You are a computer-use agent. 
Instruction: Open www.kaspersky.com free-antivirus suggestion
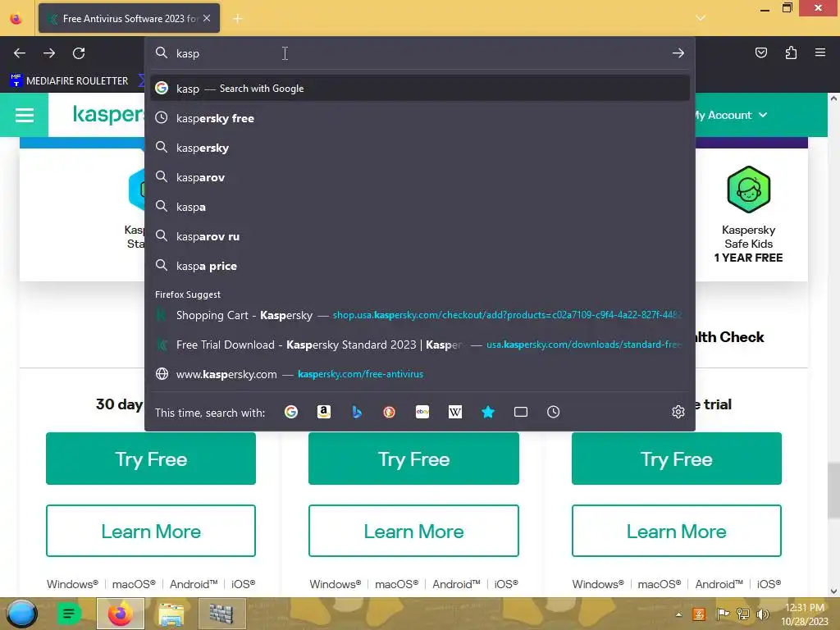click(x=420, y=374)
